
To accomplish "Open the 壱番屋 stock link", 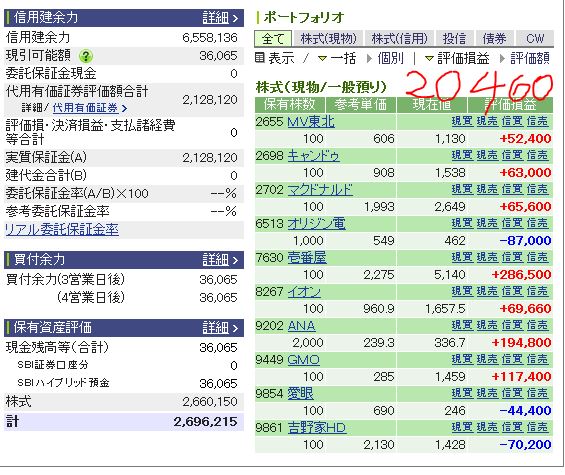I will point(307,258).
